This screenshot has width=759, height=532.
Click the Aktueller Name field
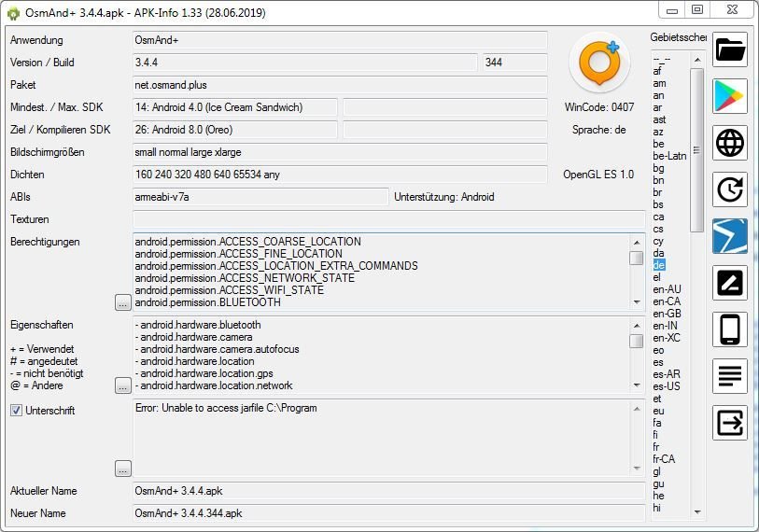388,491
